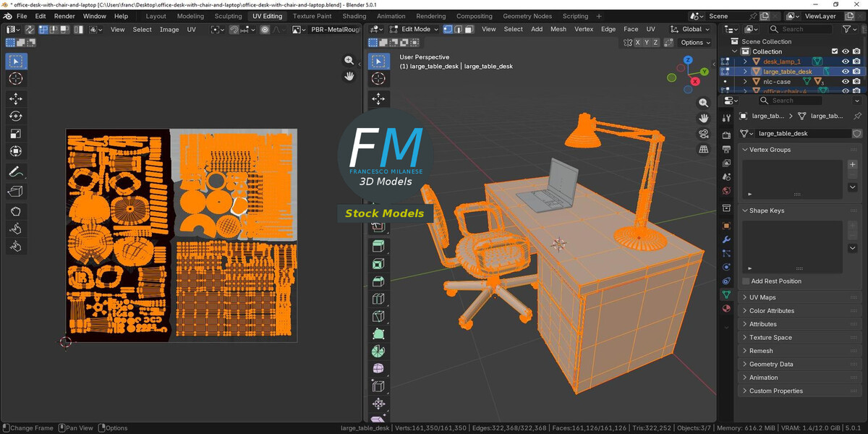This screenshot has width=868, height=434.
Task: Switch to orthographic grid view icon
Action: click(x=704, y=150)
